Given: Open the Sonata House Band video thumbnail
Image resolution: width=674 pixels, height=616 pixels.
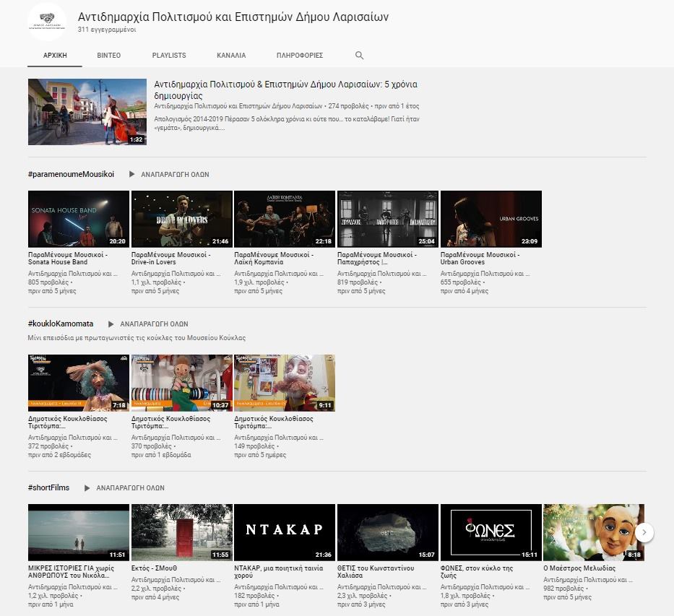Looking at the screenshot, I should tap(79, 219).
